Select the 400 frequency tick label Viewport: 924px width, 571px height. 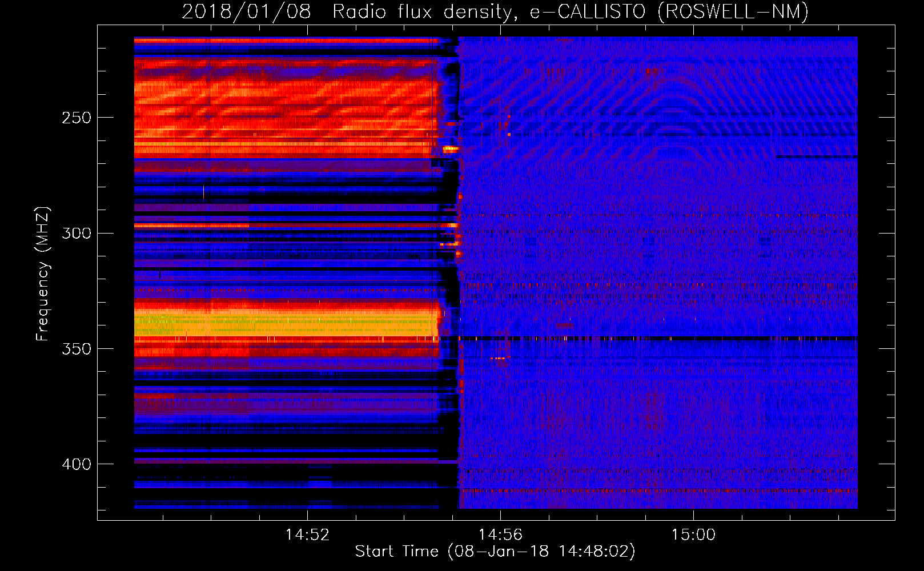(x=77, y=464)
